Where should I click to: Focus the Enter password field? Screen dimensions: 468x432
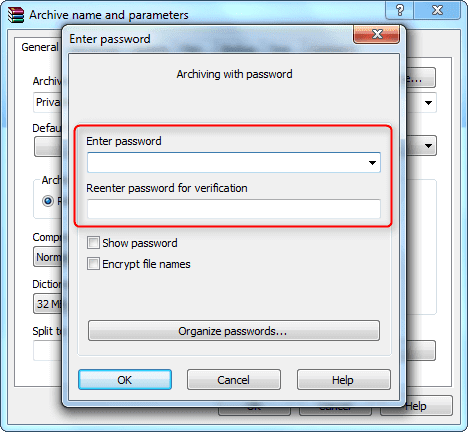pos(227,163)
